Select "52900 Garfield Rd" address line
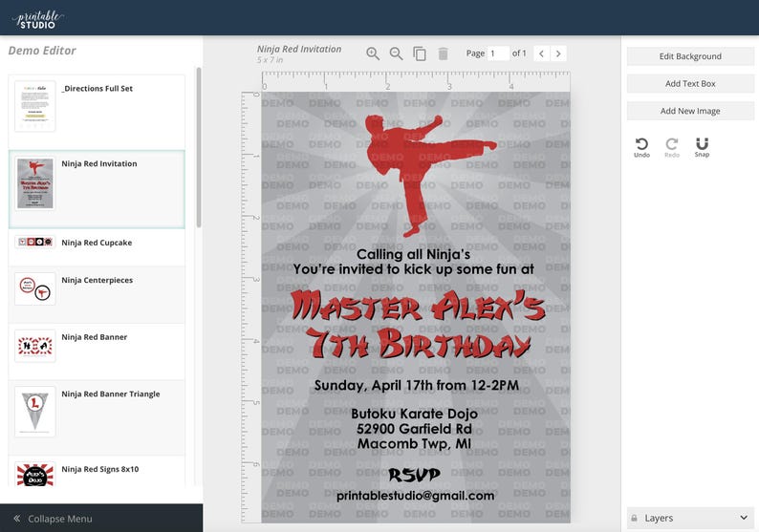759x532 pixels. (414, 429)
